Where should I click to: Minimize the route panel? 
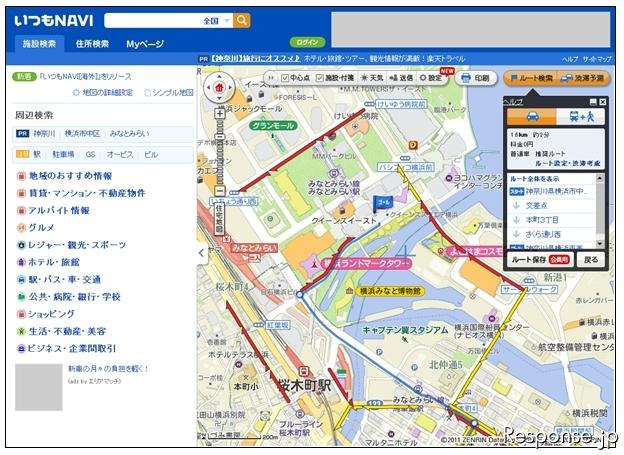coord(593,102)
